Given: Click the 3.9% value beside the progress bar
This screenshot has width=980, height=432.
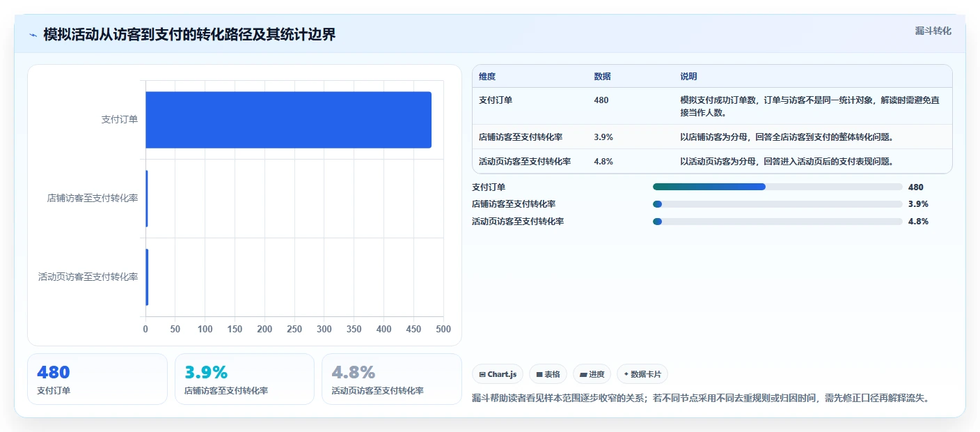Looking at the screenshot, I should [918, 204].
